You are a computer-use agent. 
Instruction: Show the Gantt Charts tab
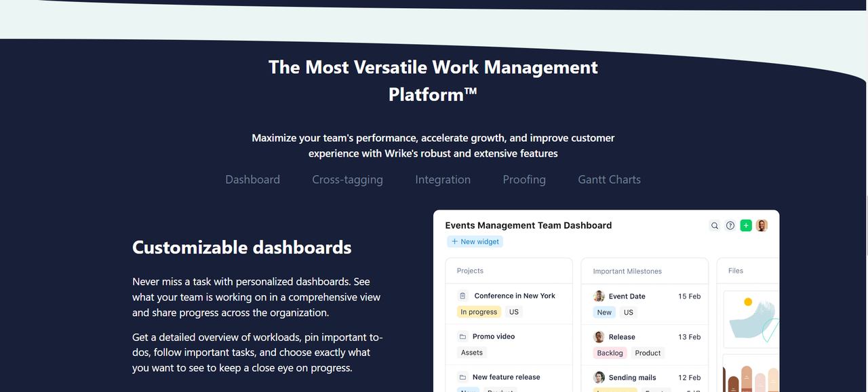[609, 180]
